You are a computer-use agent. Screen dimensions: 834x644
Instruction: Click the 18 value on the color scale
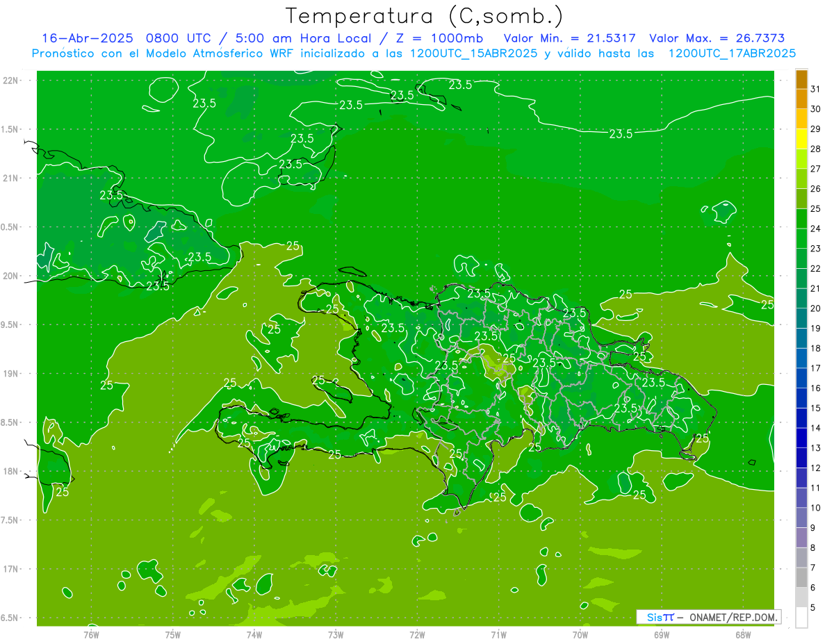point(816,348)
